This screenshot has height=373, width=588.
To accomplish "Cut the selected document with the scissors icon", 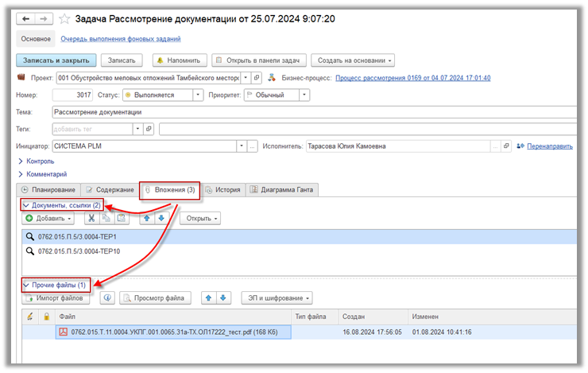I will (91, 218).
